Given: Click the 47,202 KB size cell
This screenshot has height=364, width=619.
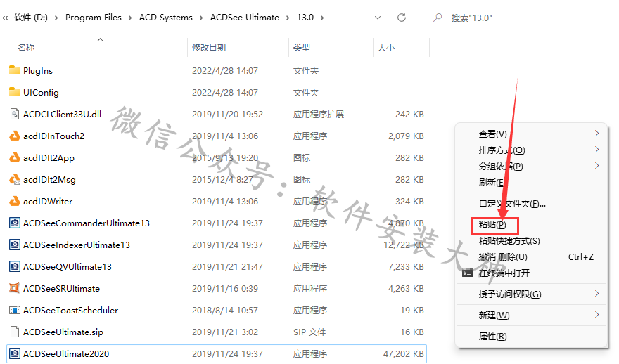Looking at the screenshot, I should pos(404,353).
